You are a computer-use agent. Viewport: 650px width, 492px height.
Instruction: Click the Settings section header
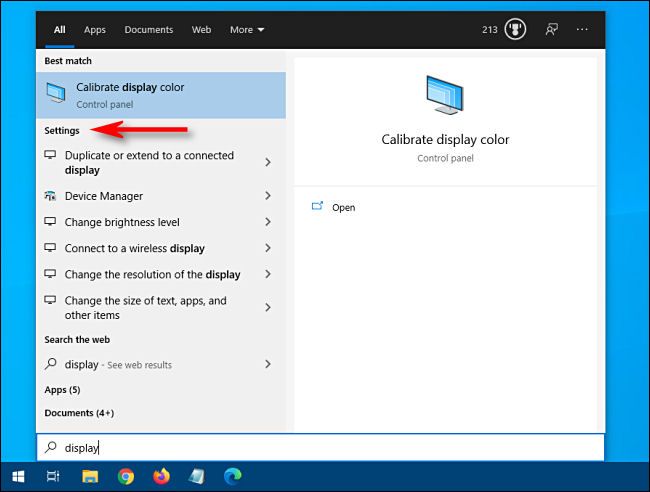(x=62, y=131)
